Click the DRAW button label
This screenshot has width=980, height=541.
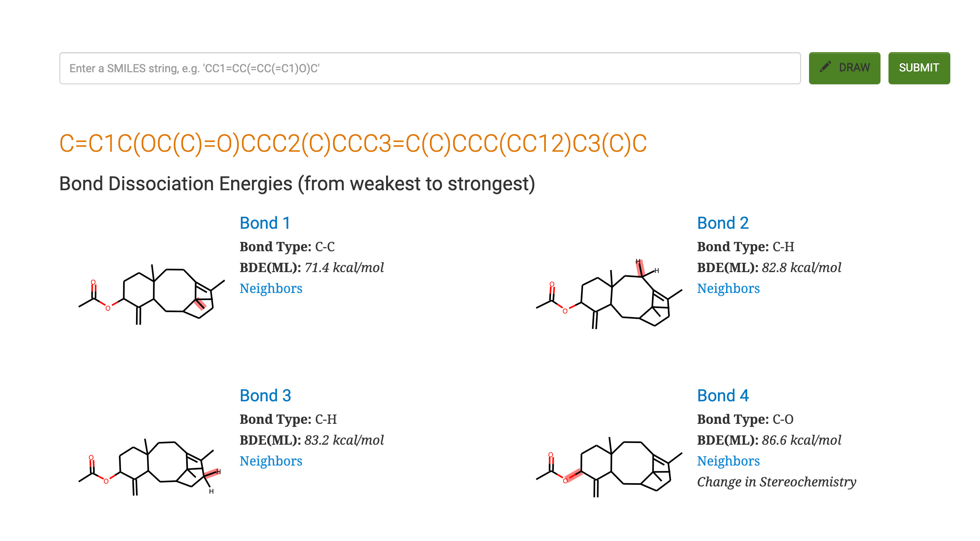[x=854, y=68]
